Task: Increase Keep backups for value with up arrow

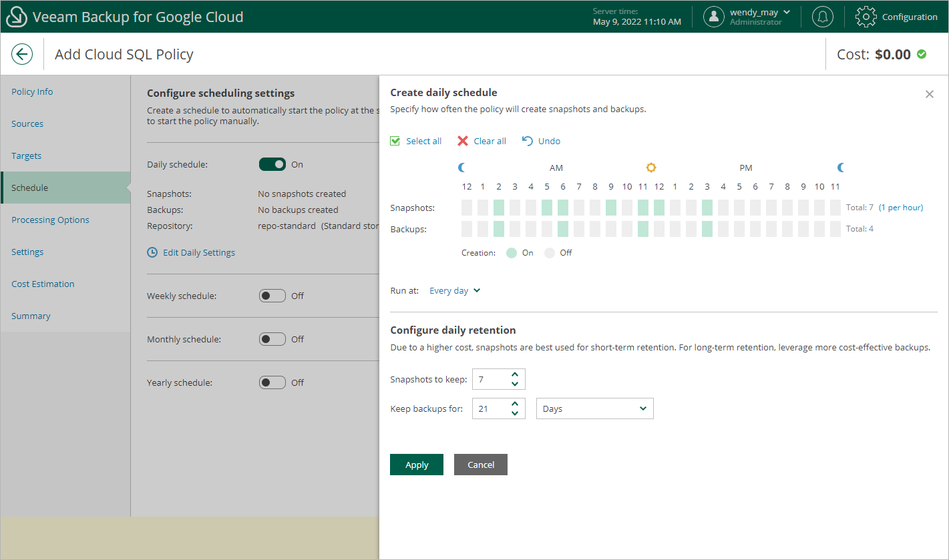Action: [x=514, y=404]
